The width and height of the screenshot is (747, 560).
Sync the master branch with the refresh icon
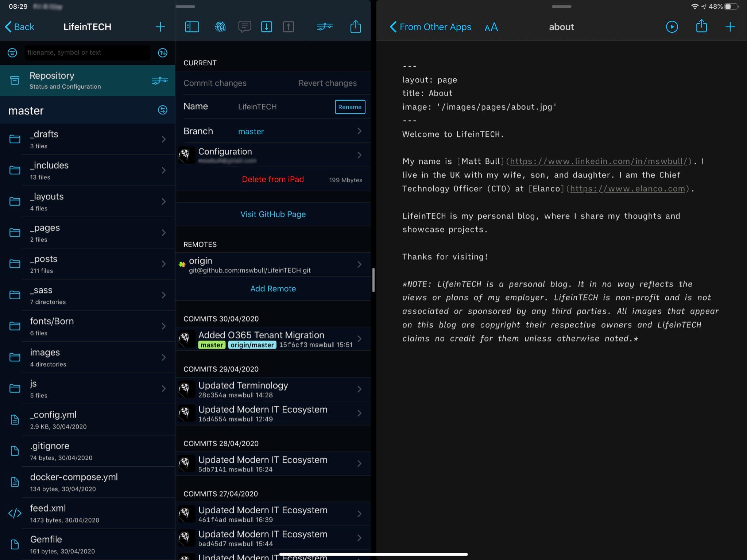click(163, 110)
